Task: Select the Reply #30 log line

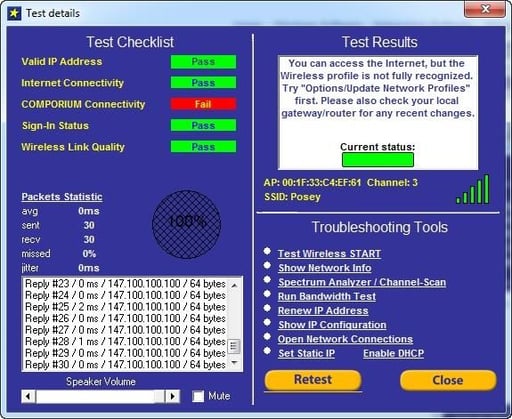Action: [125, 365]
